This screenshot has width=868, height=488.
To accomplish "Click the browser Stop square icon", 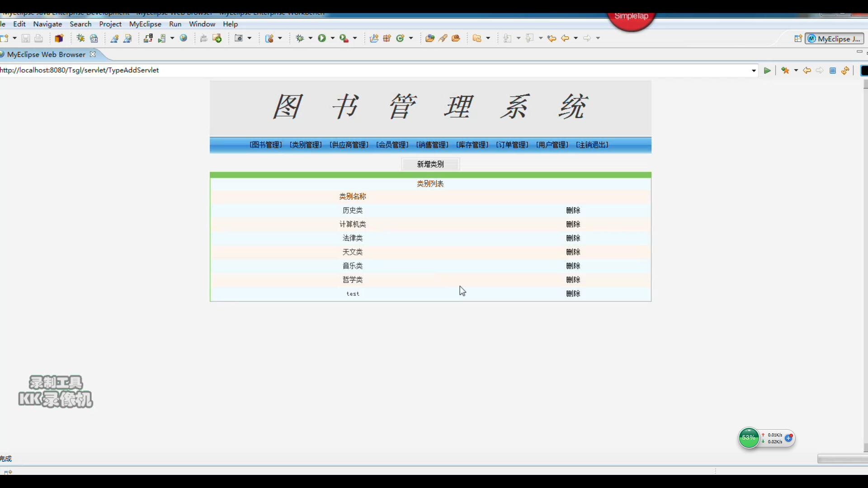I will click(x=833, y=70).
